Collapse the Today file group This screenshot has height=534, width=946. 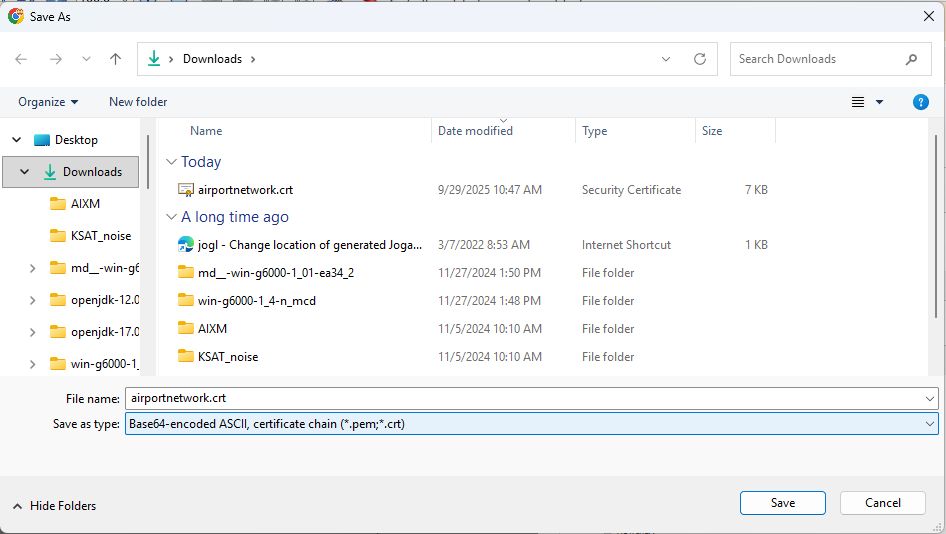click(172, 162)
